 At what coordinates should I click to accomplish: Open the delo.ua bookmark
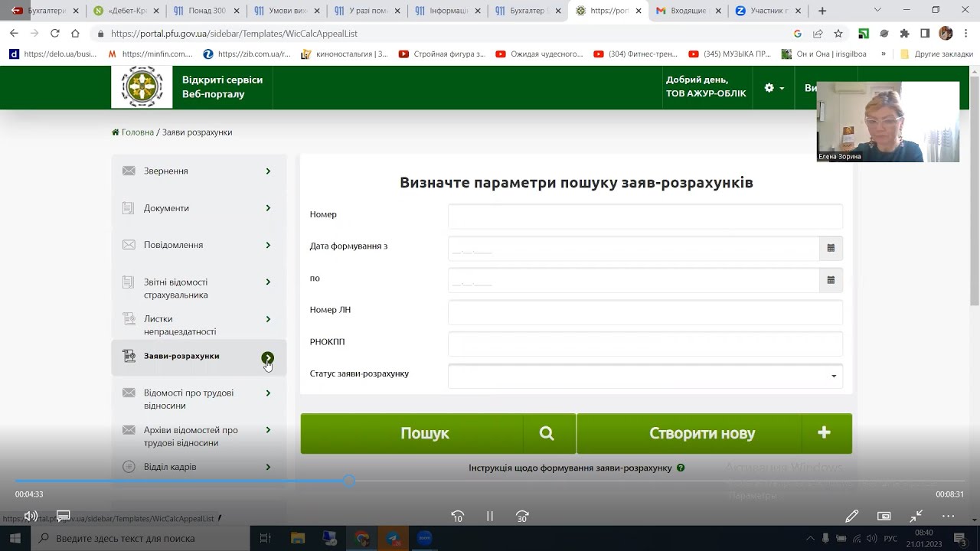coord(53,54)
